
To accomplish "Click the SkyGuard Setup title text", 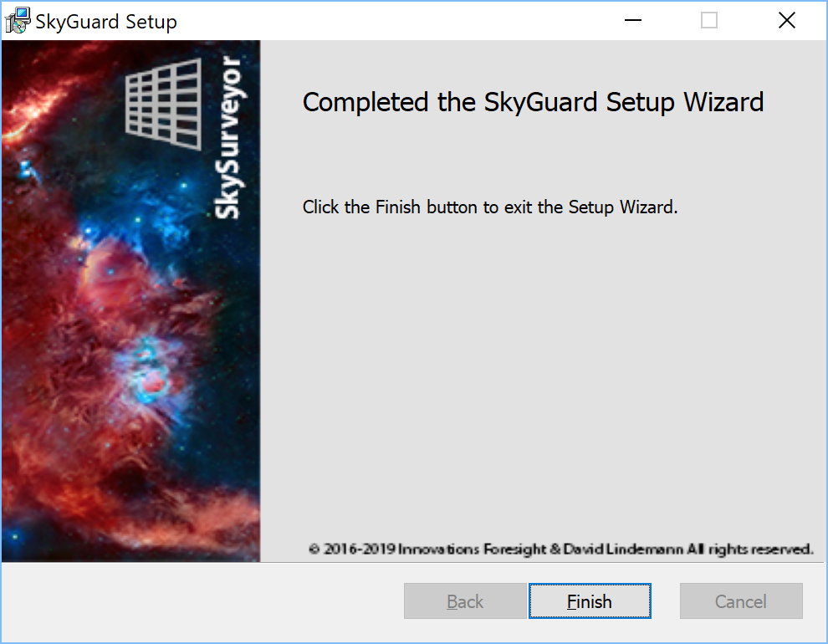I will 106,22.
